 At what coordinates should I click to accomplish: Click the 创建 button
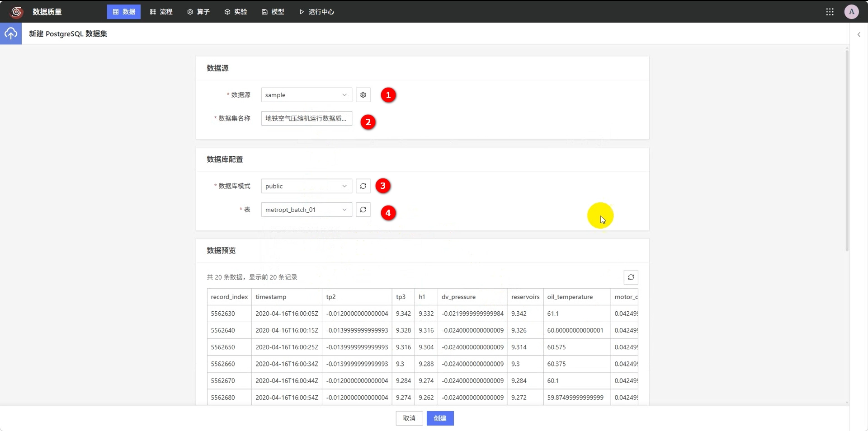click(440, 418)
